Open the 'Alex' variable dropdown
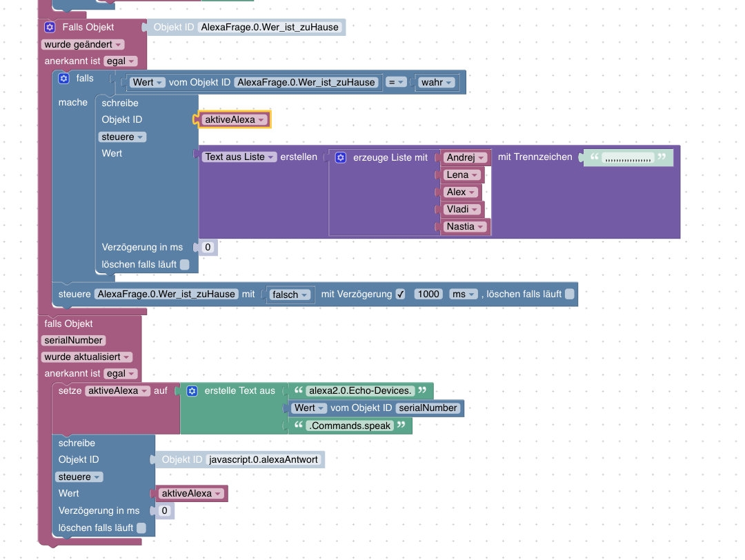745x560 pixels. tap(460, 192)
